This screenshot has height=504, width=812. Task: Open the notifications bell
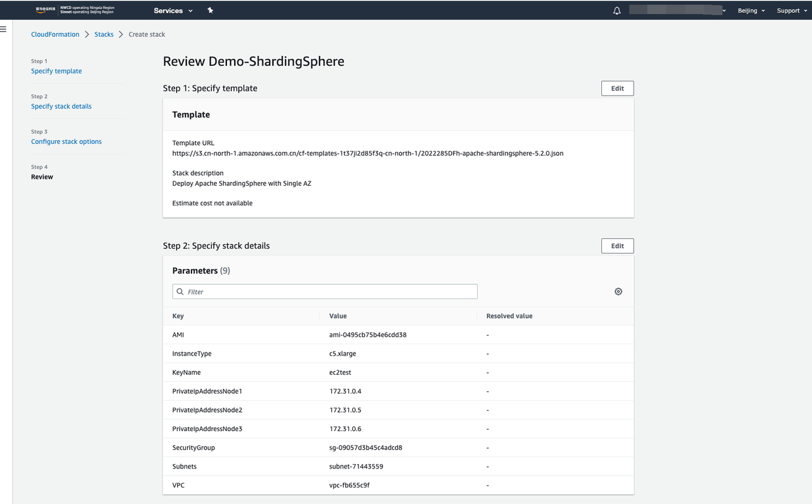pyautogui.click(x=617, y=11)
